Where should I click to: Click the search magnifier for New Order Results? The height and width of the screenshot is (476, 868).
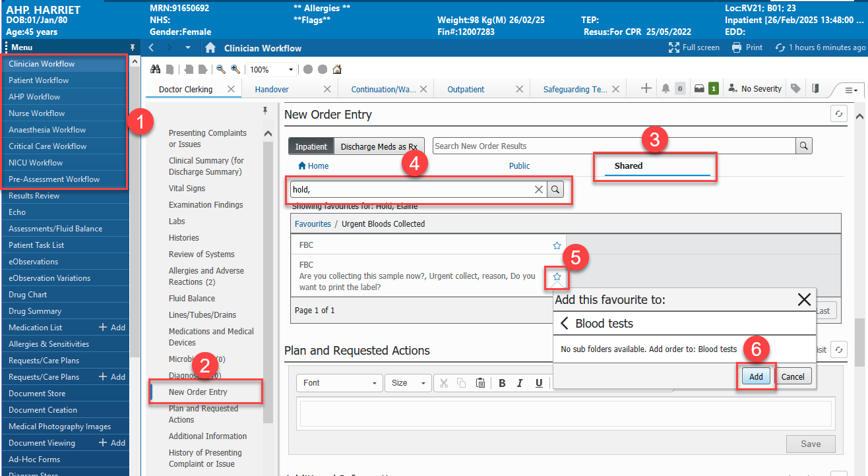(x=803, y=146)
